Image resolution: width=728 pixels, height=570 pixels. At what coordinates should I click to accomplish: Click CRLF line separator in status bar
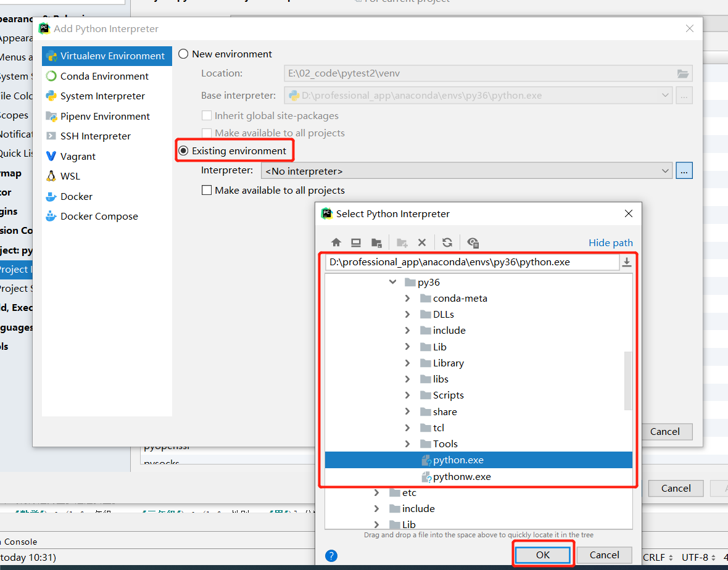[x=658, y=558]
